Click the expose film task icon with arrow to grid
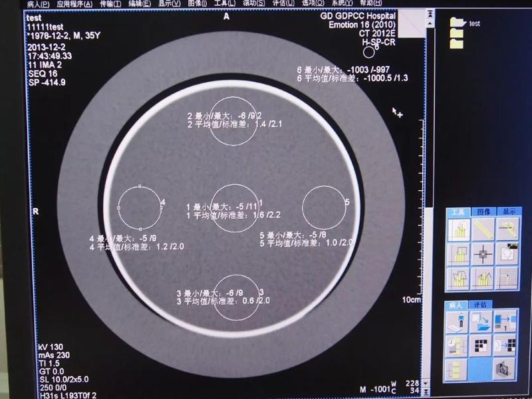 coord(505,346)
